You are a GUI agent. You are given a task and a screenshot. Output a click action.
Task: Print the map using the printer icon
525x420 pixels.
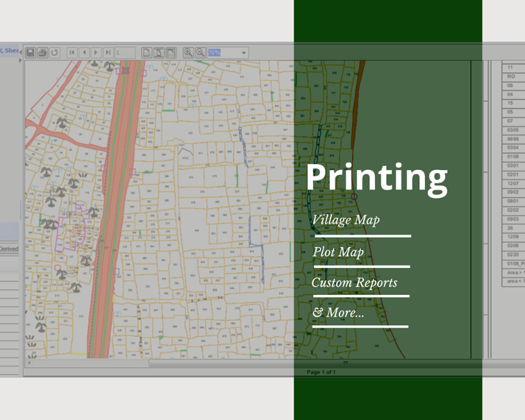point(42,53)
